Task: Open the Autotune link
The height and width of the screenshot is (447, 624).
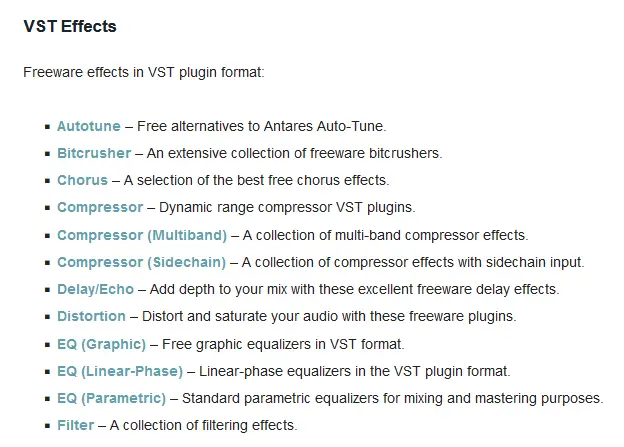Action: pos(89,126)
